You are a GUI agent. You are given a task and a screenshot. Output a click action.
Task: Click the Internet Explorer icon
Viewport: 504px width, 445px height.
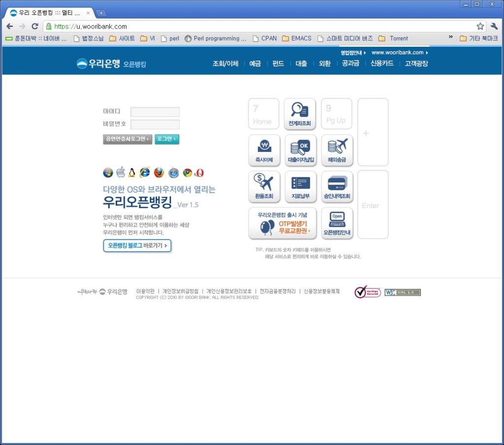pos(145,173)
